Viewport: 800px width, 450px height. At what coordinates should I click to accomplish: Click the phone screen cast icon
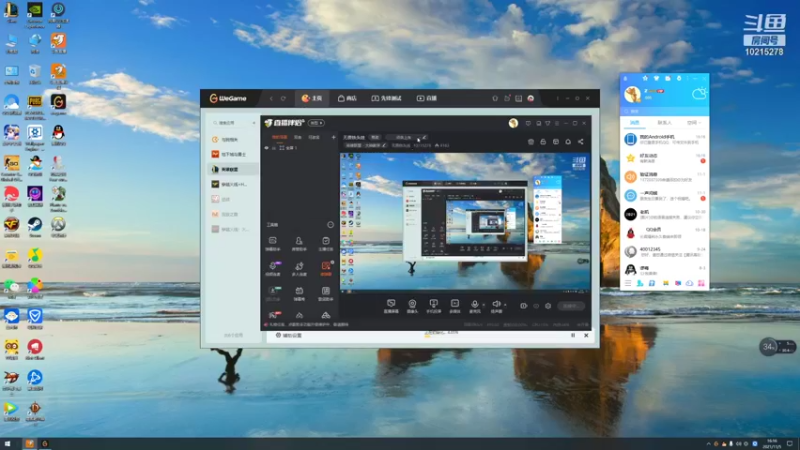(x=433, y=306)
